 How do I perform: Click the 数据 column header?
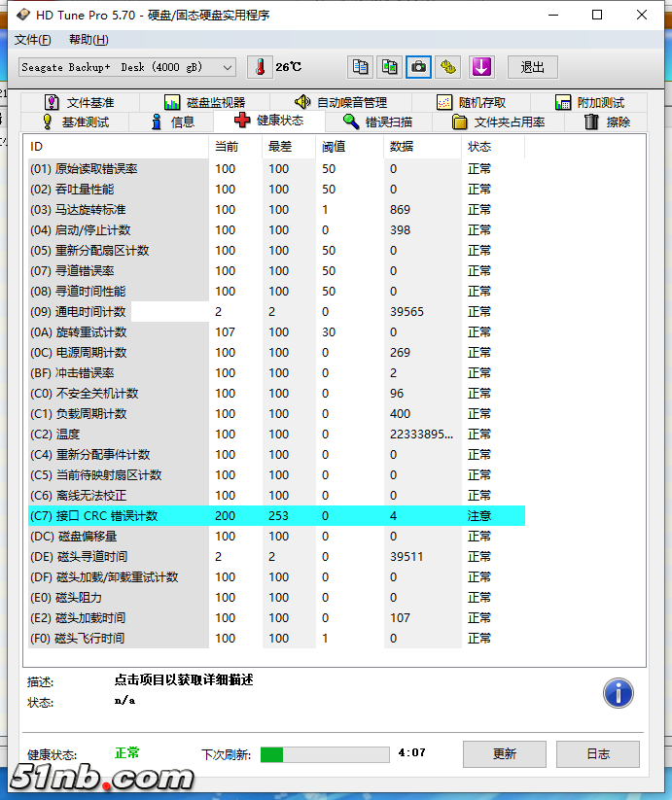click(x=401, y=147)
